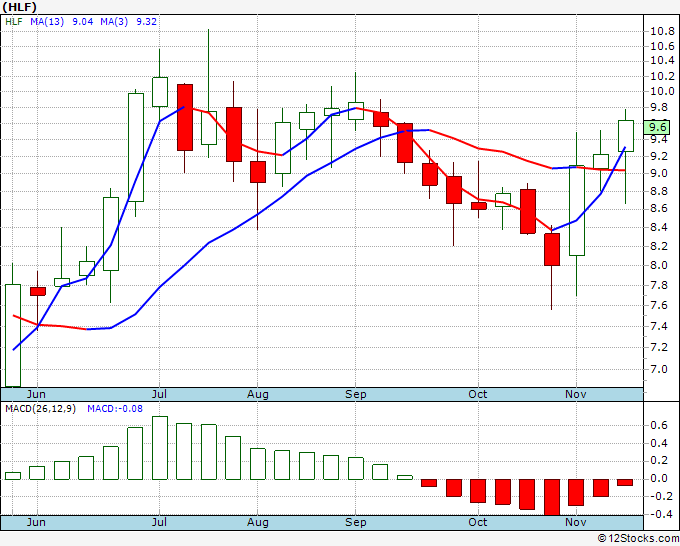Image resolution: width=680 pixels, height=546 pixels.
Task: Click Sep on the price chart axis
Action: [x=356, y=394]
